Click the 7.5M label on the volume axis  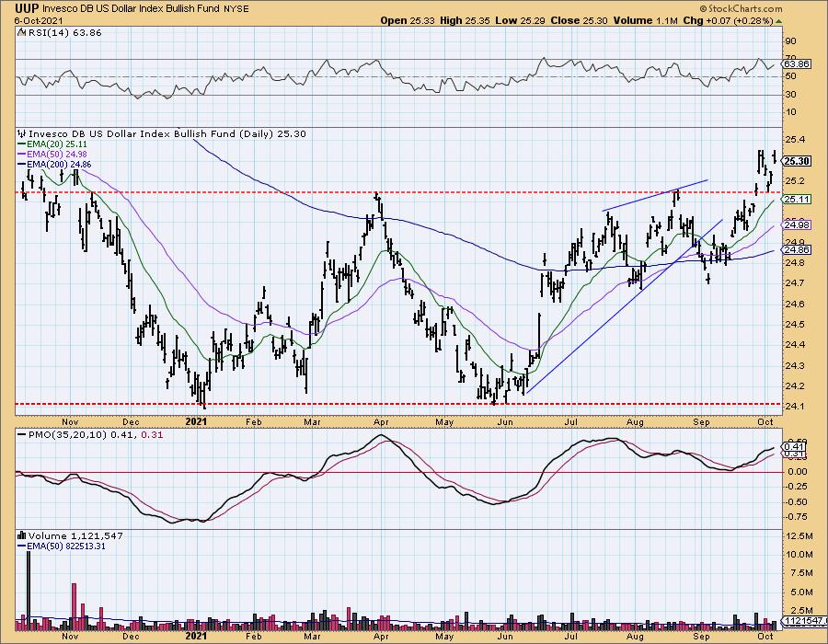(801, 573)
